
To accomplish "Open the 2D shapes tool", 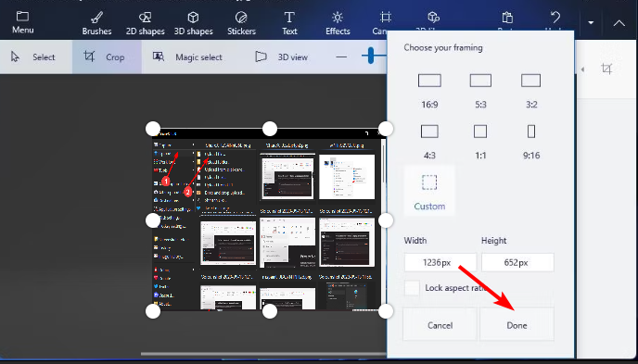I will (x=146, y=23).
